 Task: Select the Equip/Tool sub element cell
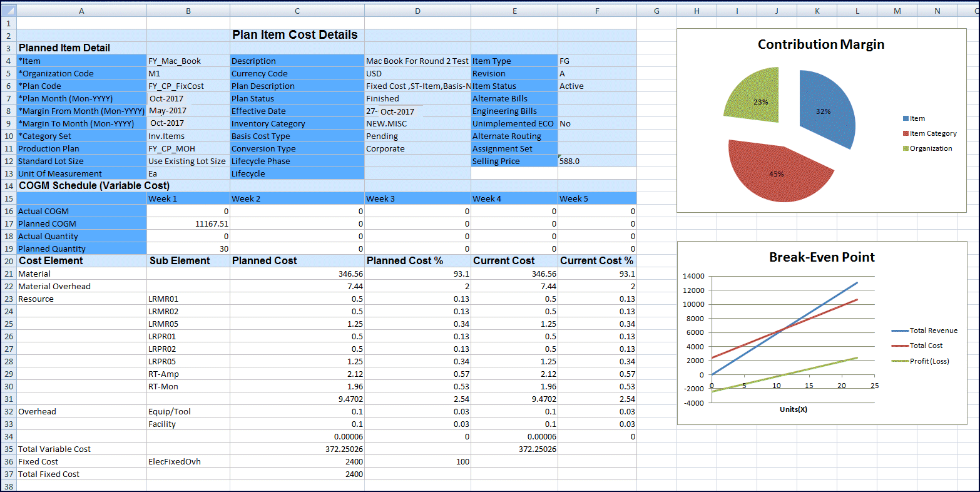[188, 411]
